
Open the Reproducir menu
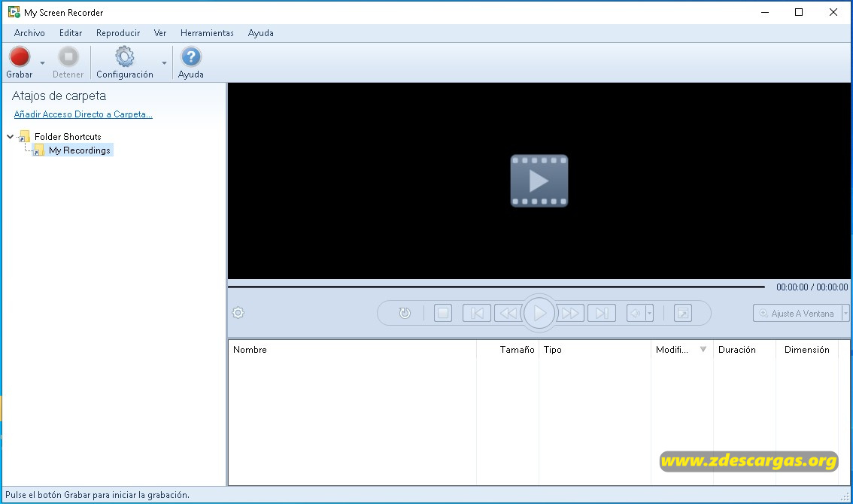[x=118, y=33]
